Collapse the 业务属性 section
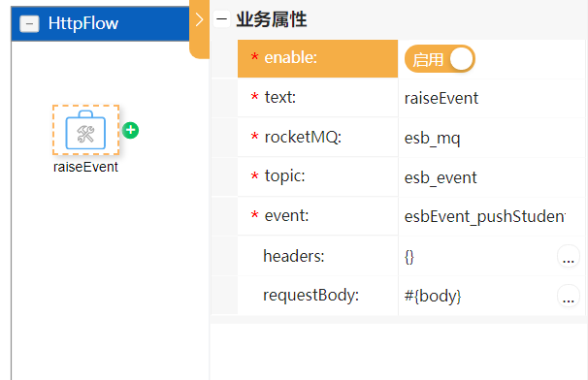588x380 pixels. pos(221,18)
